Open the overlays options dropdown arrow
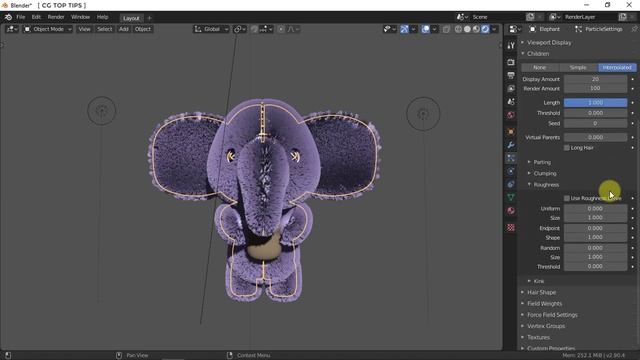Image resolution: width=640 pixels, height=360 pixels. click(x=434, y=29)
